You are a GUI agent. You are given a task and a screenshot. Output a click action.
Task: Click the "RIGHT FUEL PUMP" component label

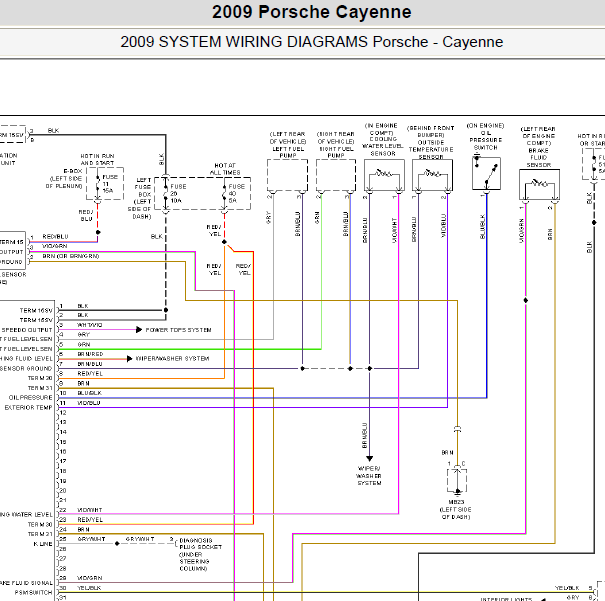click(x=336, y=145)
